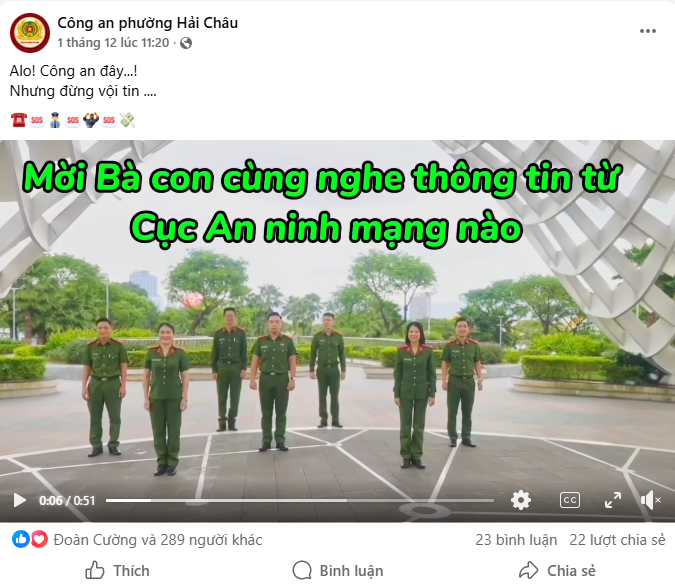
Task: Click the blue like reaction icon
Action: (x=20, y=539)
